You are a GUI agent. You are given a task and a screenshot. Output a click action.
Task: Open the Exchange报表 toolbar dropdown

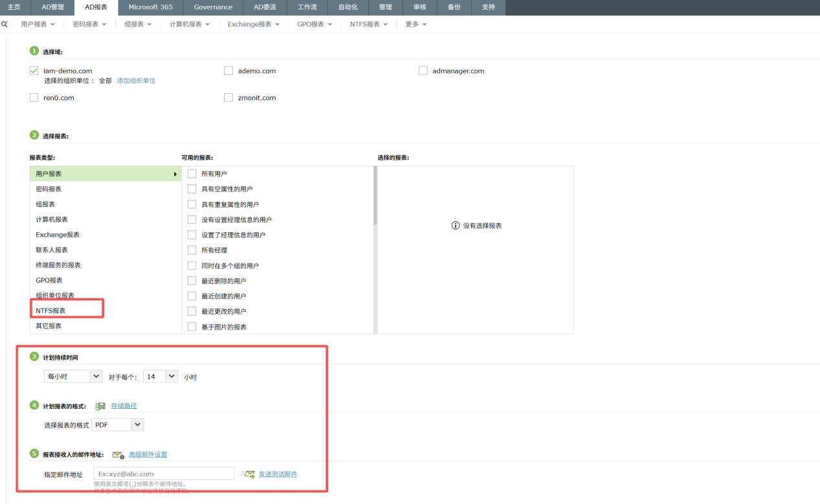pos(253,24)
